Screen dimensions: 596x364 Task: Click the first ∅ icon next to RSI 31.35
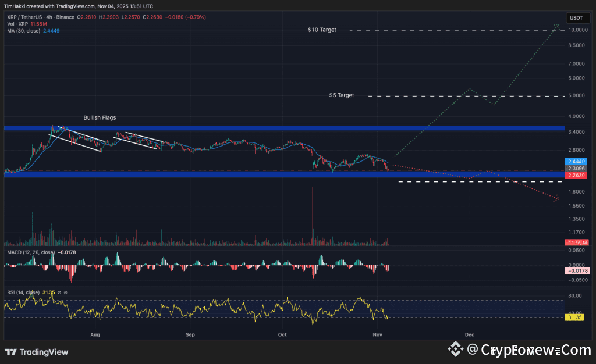click(59, 292)
